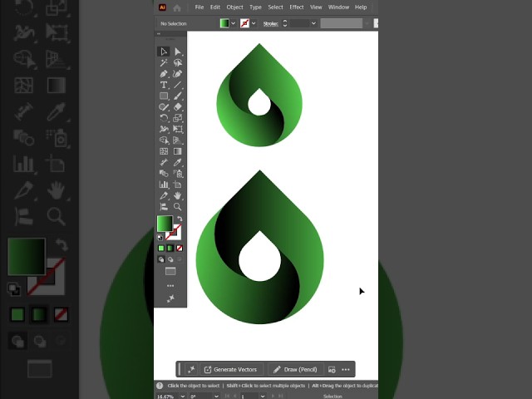The width and height of the screenshot is (532, 399).
Task: Select the Pen tool
Action: pyautogui.click(x=164, y=74)
